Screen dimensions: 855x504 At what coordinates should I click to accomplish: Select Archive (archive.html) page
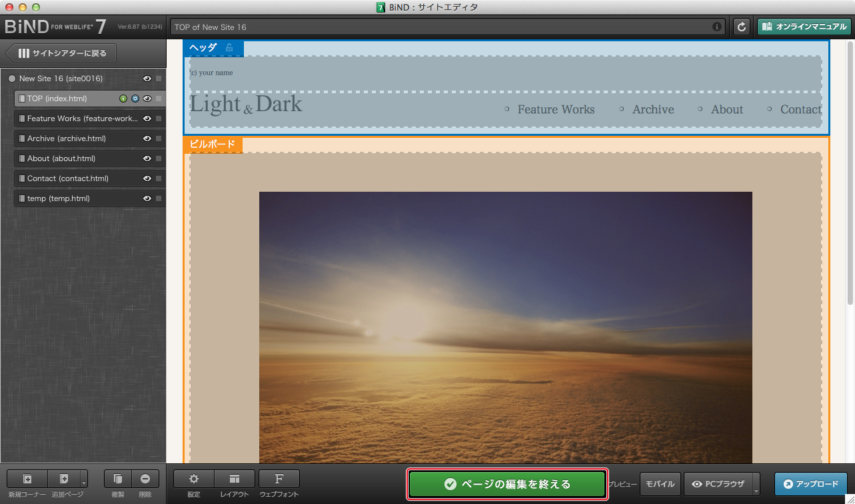[90, 138]
